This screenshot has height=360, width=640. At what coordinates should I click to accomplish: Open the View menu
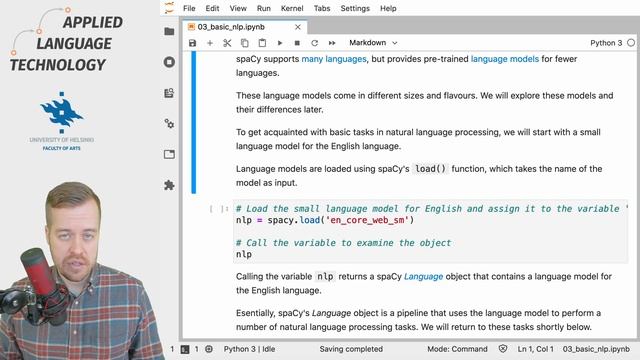pos(238,8)
